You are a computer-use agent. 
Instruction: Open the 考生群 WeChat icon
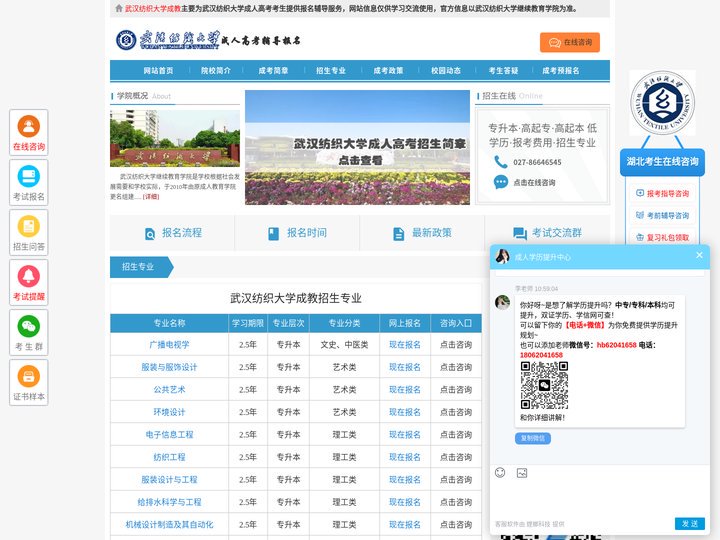28,326
